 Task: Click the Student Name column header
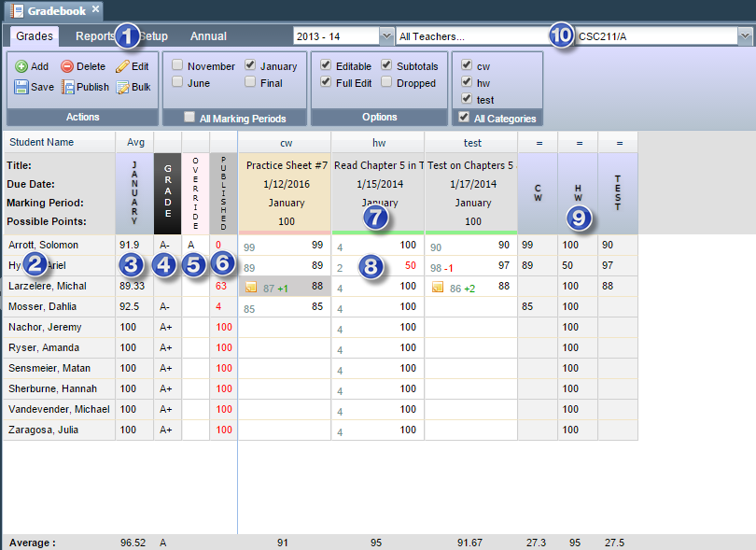pyautogui.click(x=59, y=142)
